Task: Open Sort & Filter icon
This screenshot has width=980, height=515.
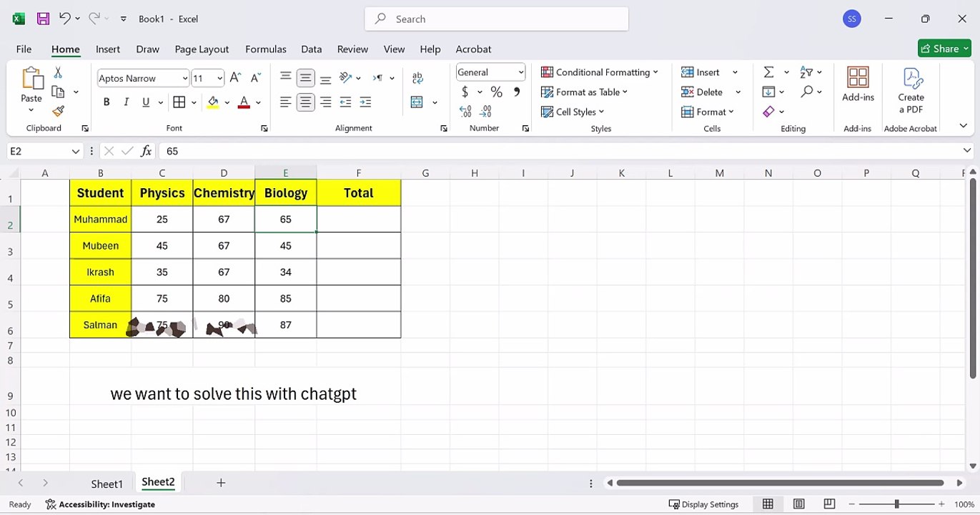Action: click(806, 72)
